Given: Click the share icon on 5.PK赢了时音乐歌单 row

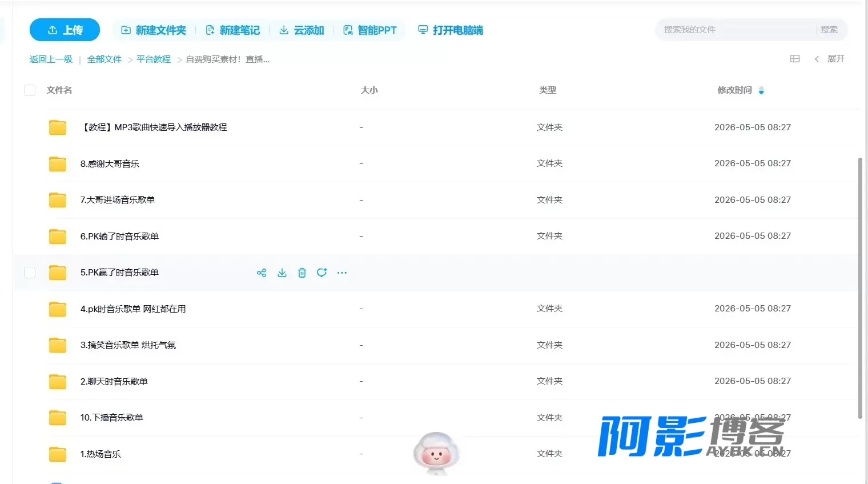Looking at the screenshot, I should tap(262, 273).
